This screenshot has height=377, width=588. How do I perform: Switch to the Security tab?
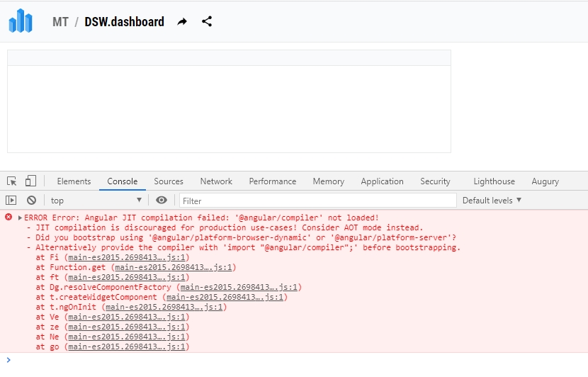435,181
